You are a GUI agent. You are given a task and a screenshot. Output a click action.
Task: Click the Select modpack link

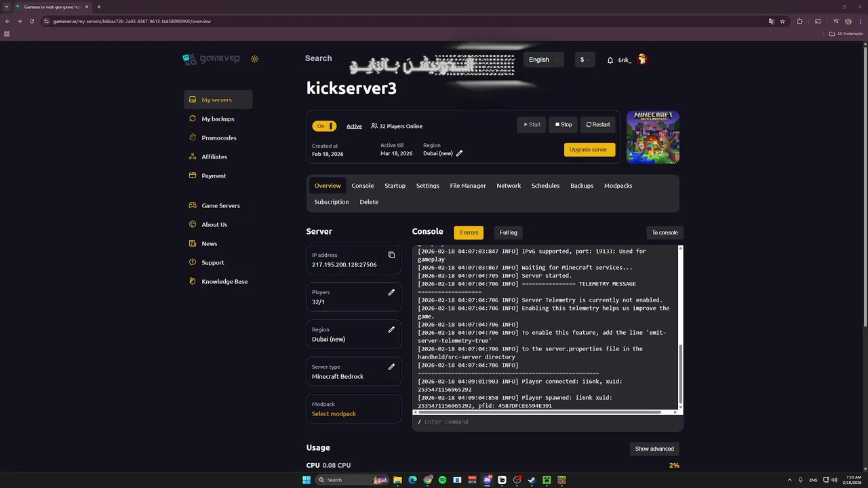click(334, 413)
